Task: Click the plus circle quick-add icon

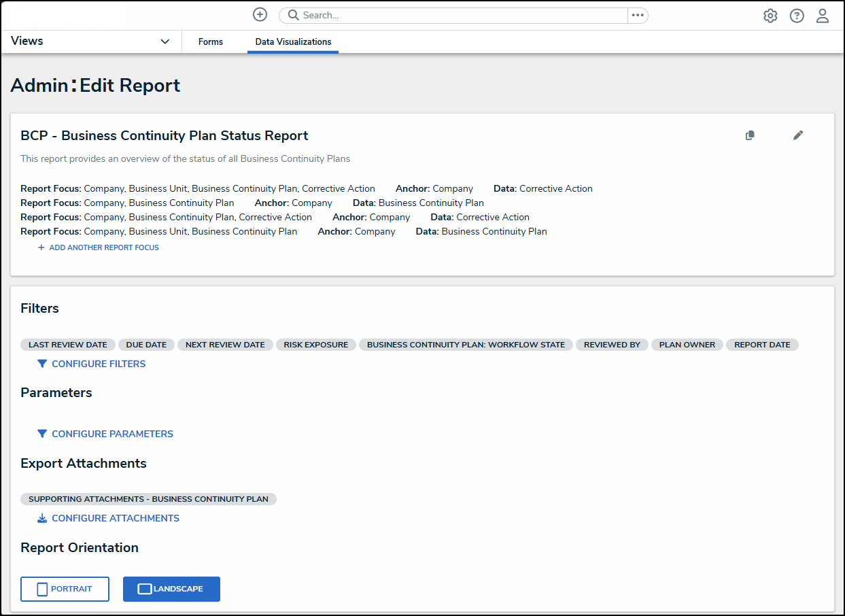Action: (x=260, y=15)
